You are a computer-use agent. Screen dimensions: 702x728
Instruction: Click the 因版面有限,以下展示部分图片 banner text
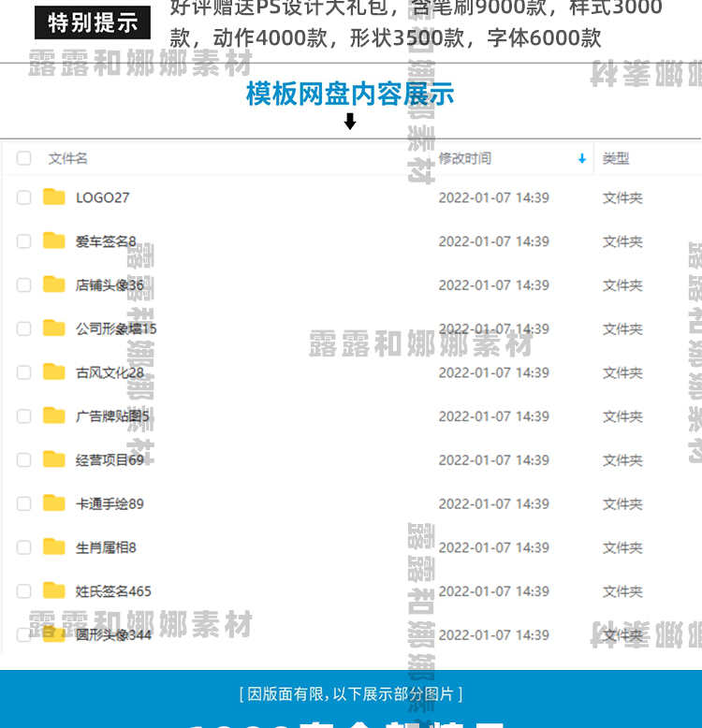point(351,694)
